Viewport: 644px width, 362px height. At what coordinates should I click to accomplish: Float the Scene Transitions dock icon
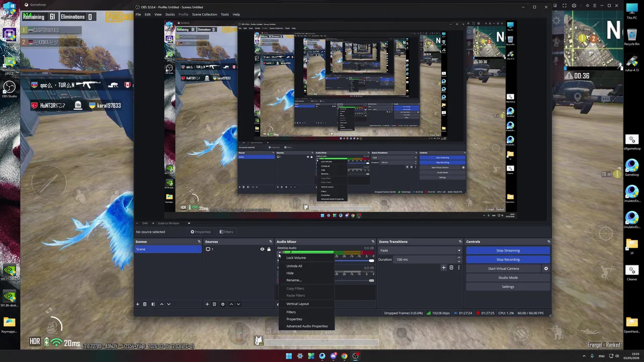460,242
